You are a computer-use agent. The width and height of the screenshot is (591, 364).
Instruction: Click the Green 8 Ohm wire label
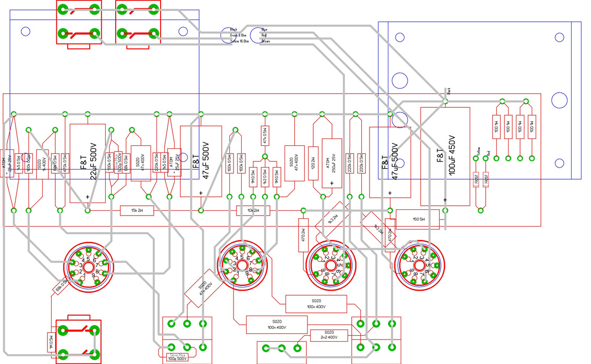pos(238,35)
